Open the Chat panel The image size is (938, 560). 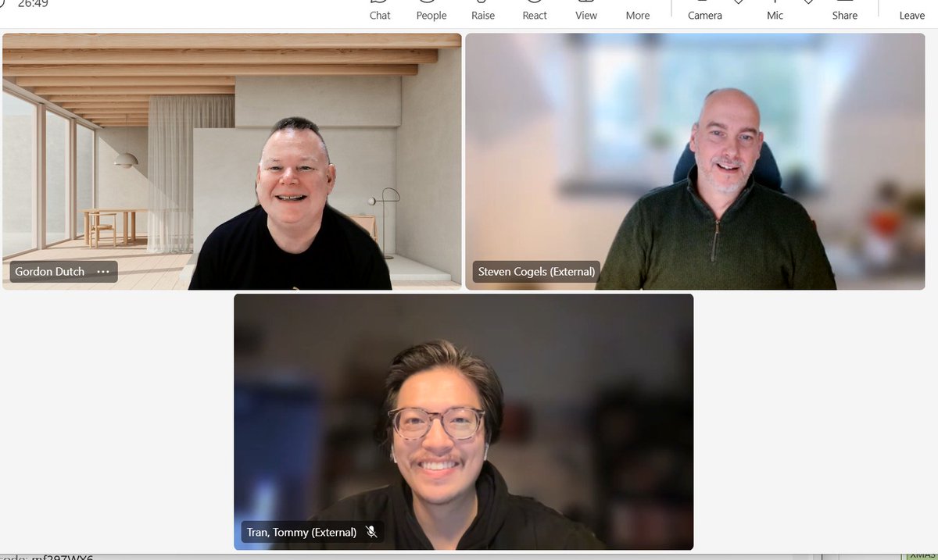click(380, 10)
